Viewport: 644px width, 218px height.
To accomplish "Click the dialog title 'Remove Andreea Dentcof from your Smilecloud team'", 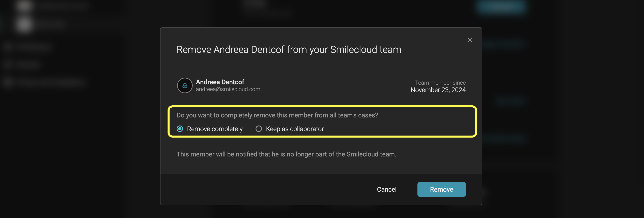I will [x=289, y=49].
